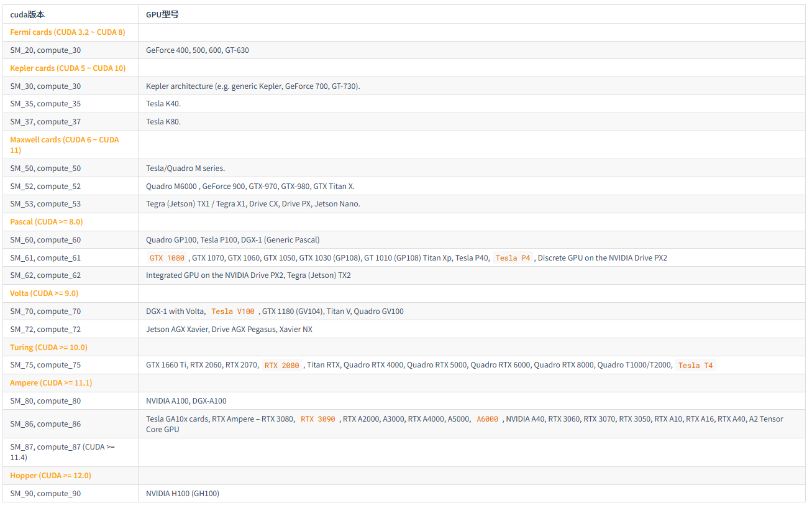Image resolution: width=812 pixels, height=508 pixels.
Task: Select the "SM_30, compute_30" cell
Action: [x=70, y=86]
